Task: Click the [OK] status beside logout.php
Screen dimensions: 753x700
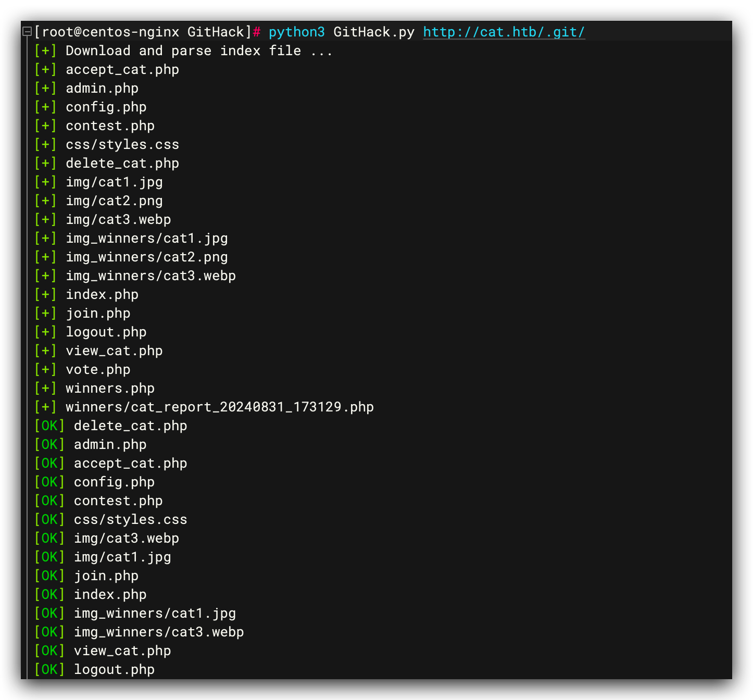Action: [x=49, y=670]
